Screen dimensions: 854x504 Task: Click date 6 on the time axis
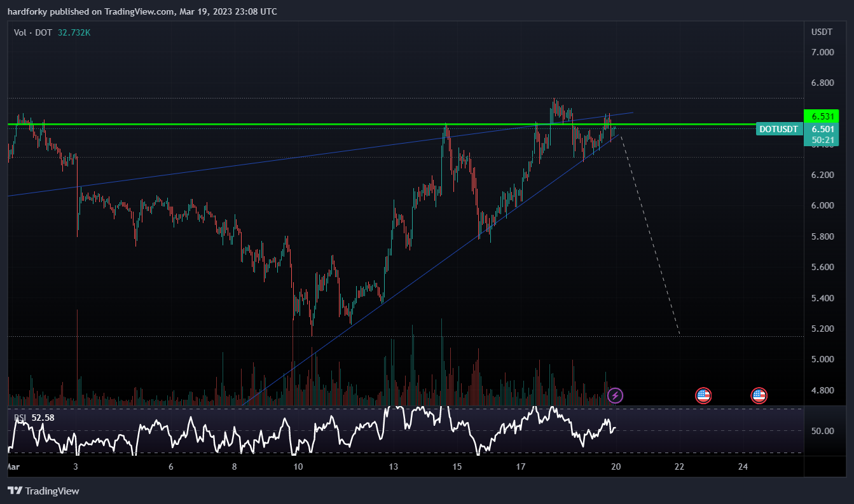tap(171, 467)
